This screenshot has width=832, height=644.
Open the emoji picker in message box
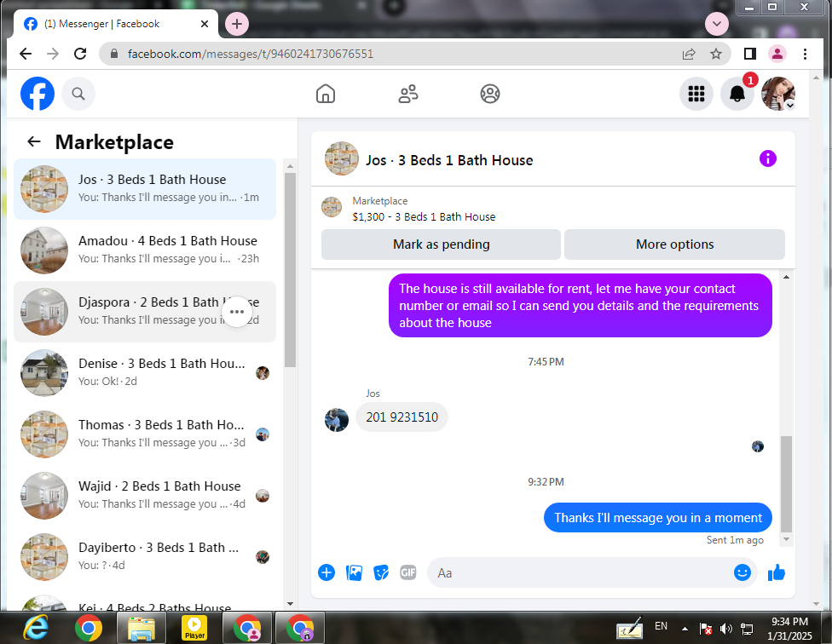click(742, 572)
